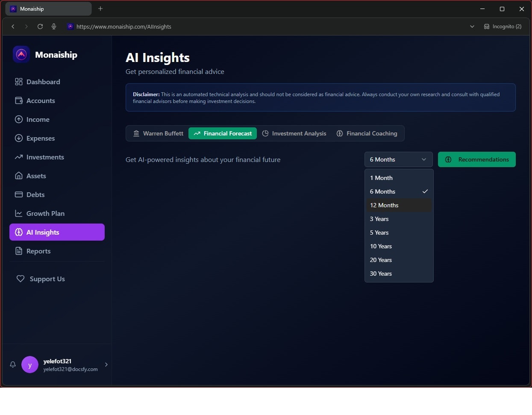Open the Warren Buffett tab

click(x=157, y=133)
